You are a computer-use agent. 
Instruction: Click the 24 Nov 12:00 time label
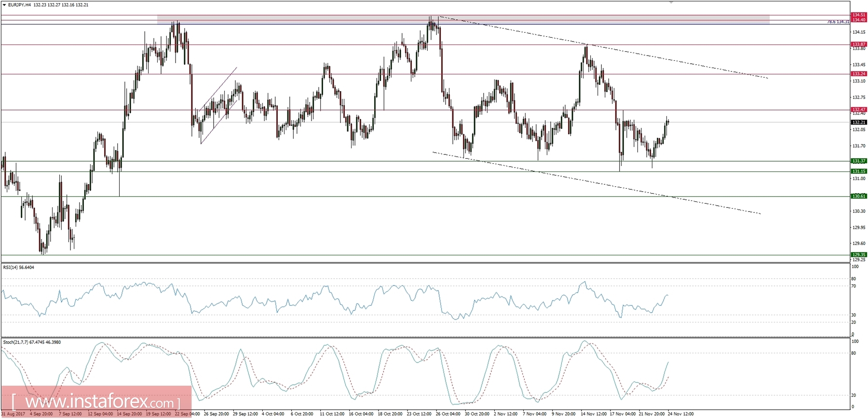680,414
